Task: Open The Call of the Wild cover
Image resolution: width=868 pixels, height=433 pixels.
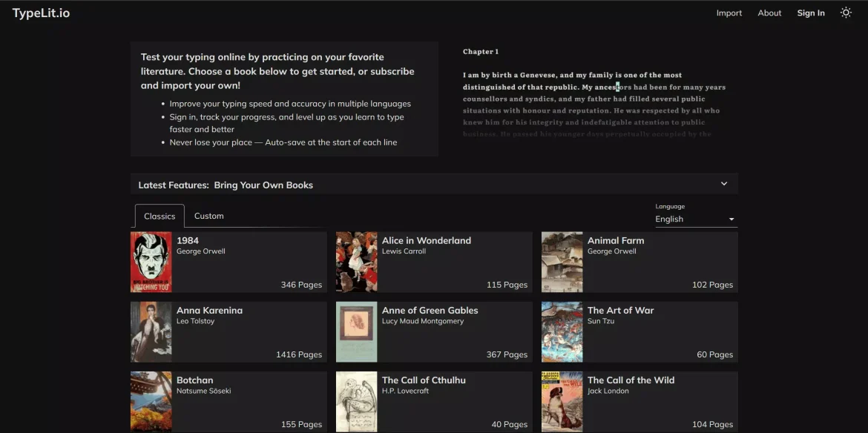Action: click(562, 401)
